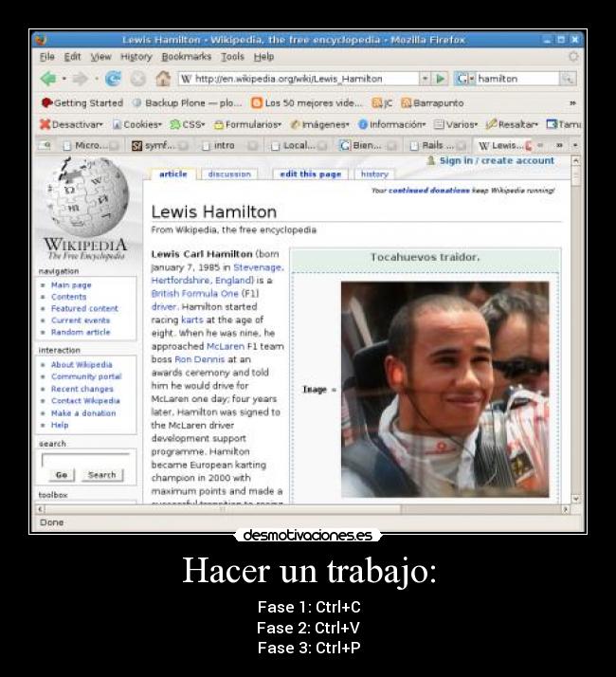Open the Los 50 mejores vide... feed bookmark
The height and width of the screenshot is (677, 616).
(306, 102)
